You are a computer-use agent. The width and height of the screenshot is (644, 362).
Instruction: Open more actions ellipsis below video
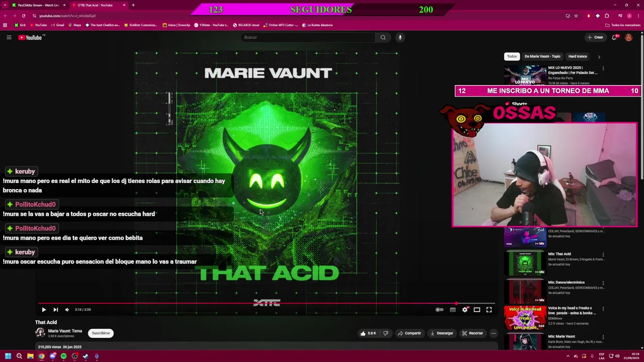point(494,333)
